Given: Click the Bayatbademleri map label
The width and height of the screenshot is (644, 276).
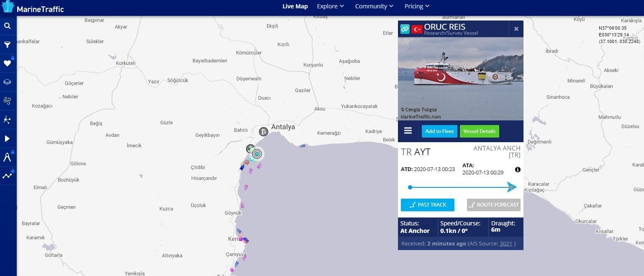Looking at the screenshot, I should [210, 61].
